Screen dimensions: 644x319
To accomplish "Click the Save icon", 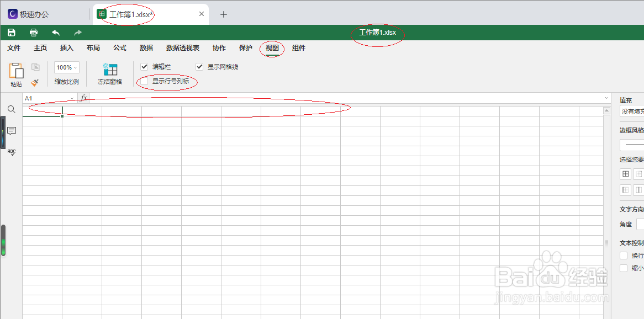I will (11, 32).
